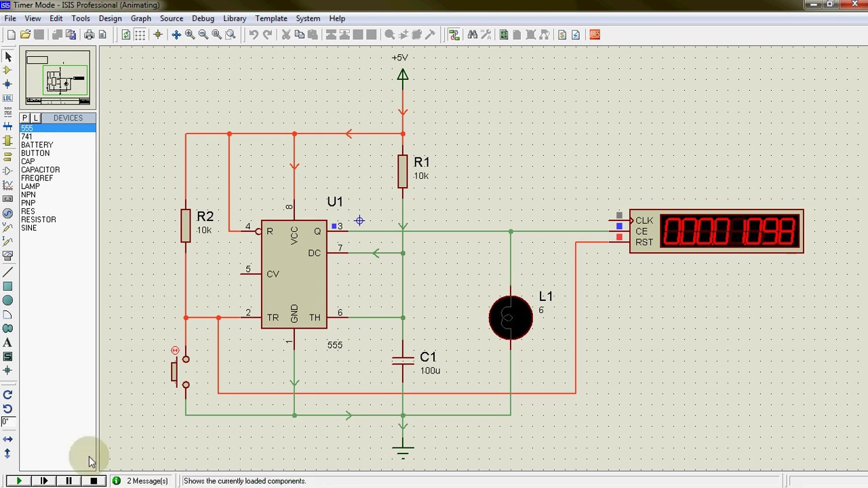Screen dimensions: 868x488
Task: Select the 2D Graphics Box tool
Action: tap(8, 286)
